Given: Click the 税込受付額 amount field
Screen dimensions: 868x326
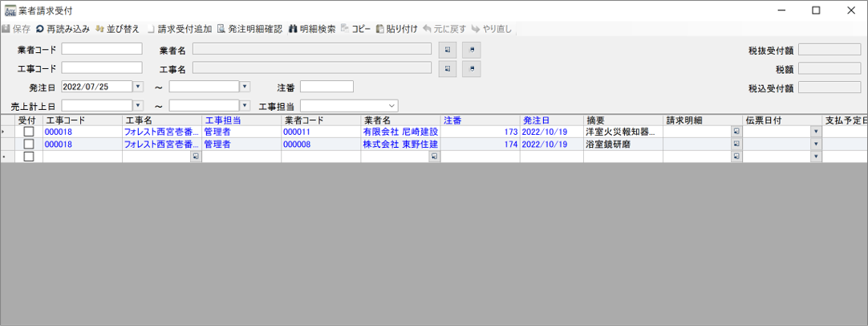Looking at the screenshot, I should pos(829,87).
